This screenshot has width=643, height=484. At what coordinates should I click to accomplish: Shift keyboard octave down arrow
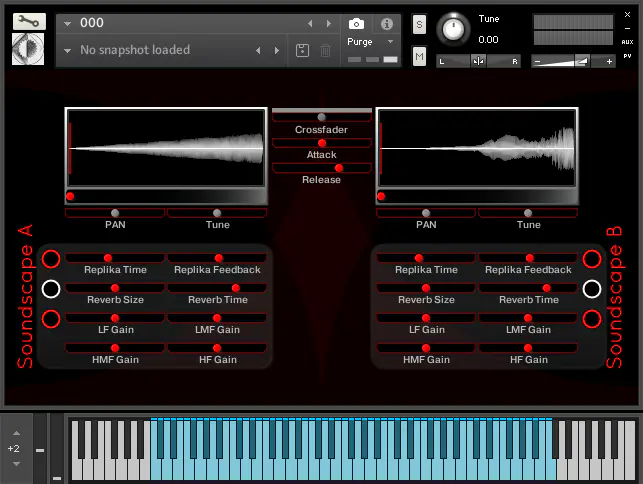[16, 464]
